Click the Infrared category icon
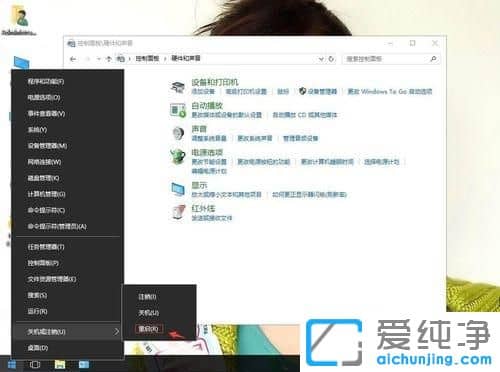Viewport: 500px width, 372px height. (178, 213)
